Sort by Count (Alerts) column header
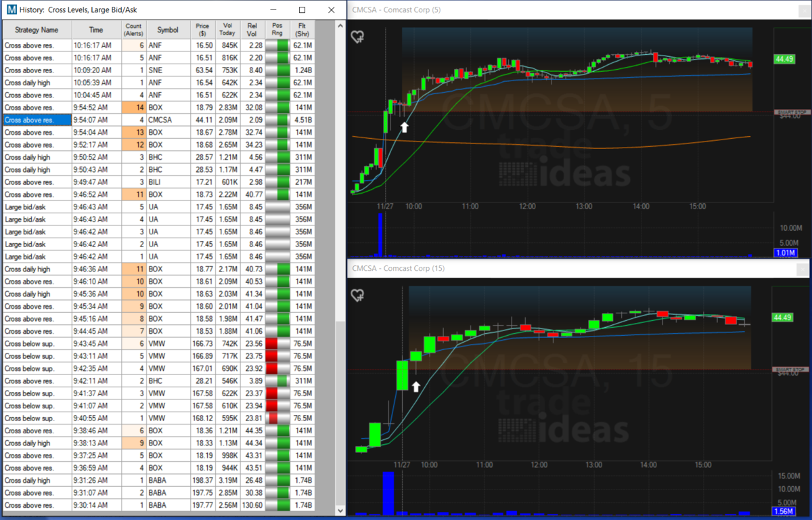 tap(133, 30)
